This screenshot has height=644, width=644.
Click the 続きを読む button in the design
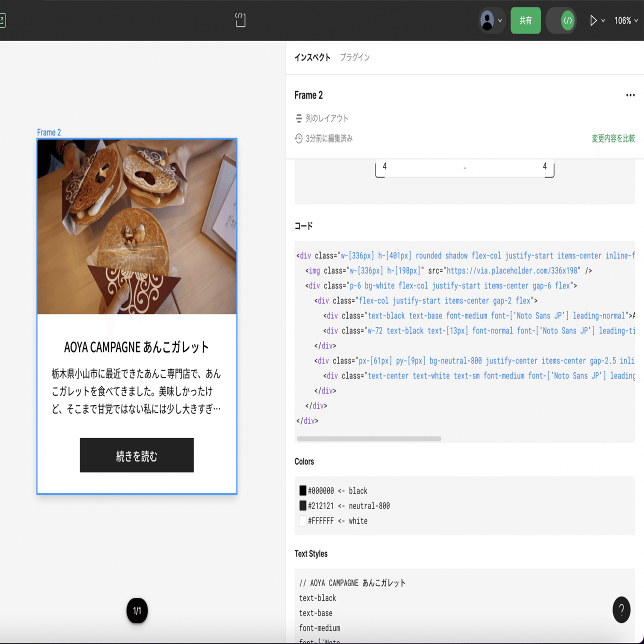136,455
